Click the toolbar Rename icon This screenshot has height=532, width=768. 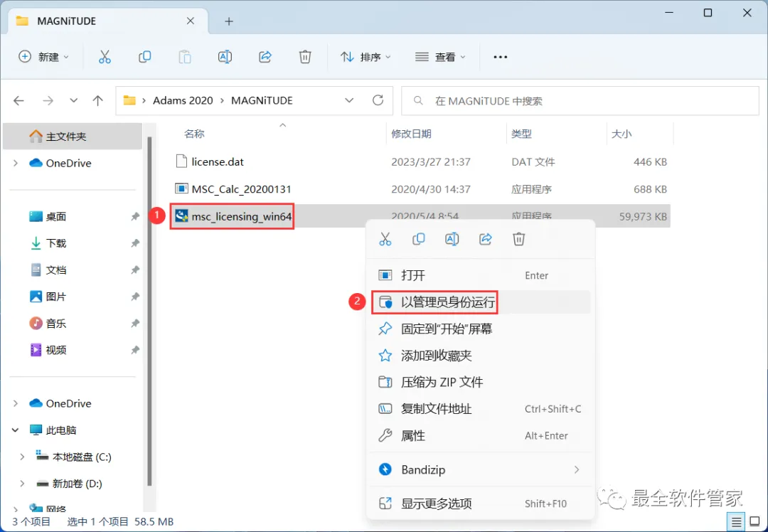point(225,57)
